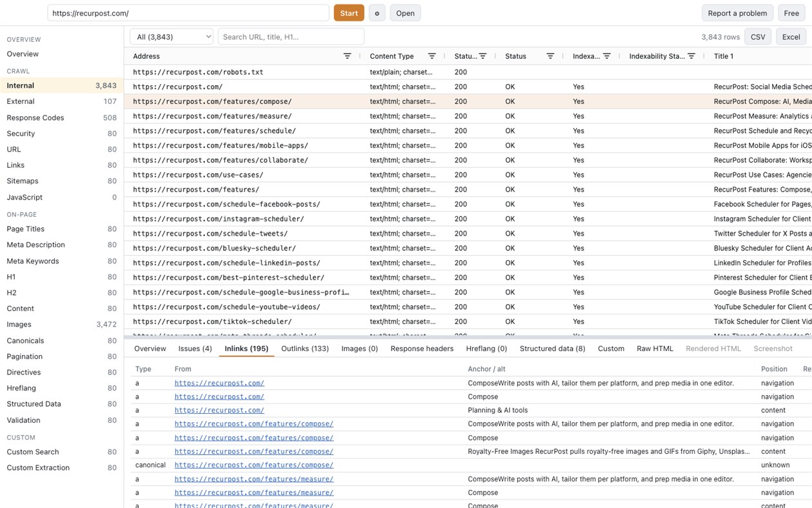Select the /schedule-youtube-videos/ address row
This screenshot has height=508, width=812.
pos(468,307)
